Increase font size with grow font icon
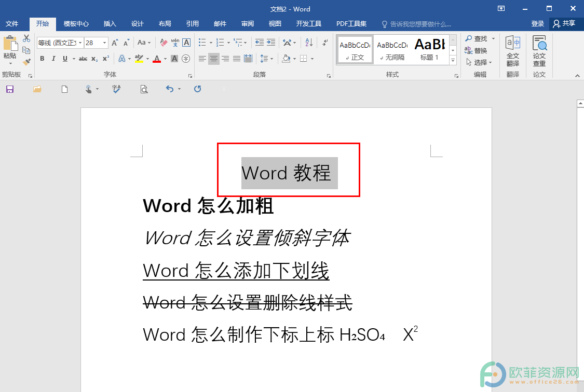584x392 pixels. (x=115, y=43)
